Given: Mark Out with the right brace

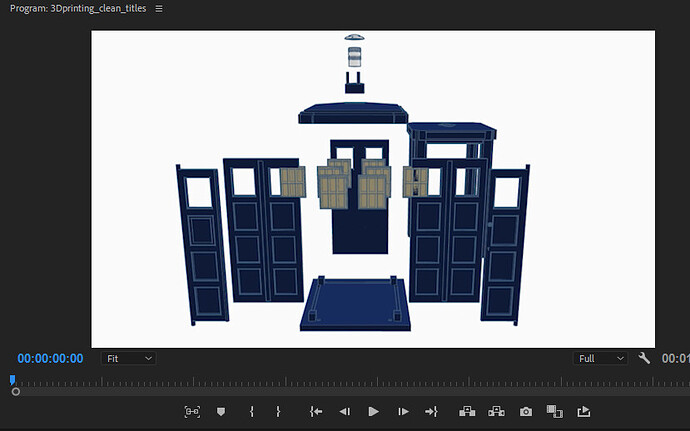Looking at the screenshot, I should (278, 411).
